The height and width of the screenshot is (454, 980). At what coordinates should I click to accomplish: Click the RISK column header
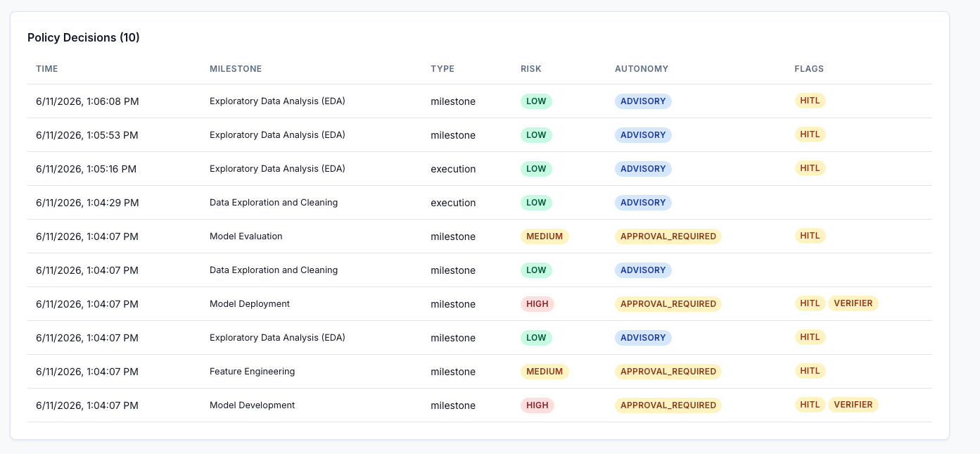click(531, 69)
